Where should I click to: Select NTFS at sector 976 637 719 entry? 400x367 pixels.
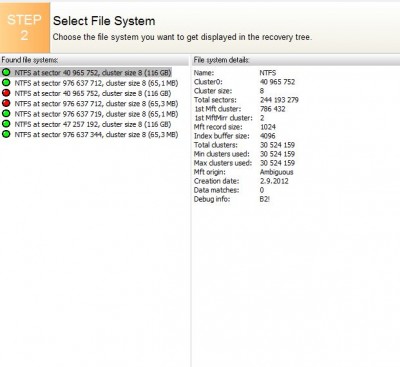pos(96,114)
